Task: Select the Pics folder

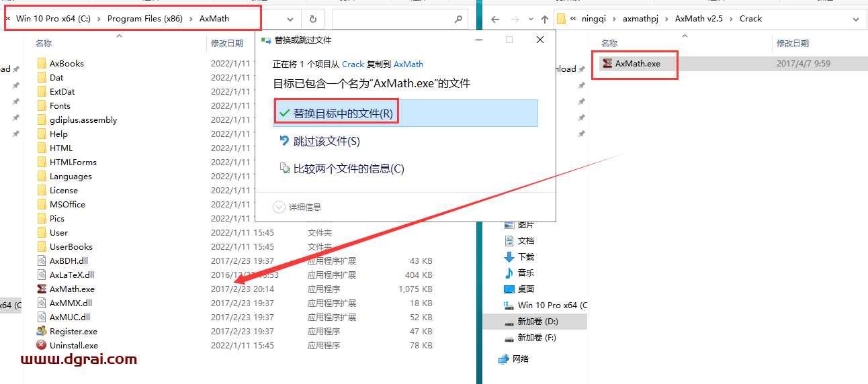Action: pyautogui.click(x=57, y=218)
